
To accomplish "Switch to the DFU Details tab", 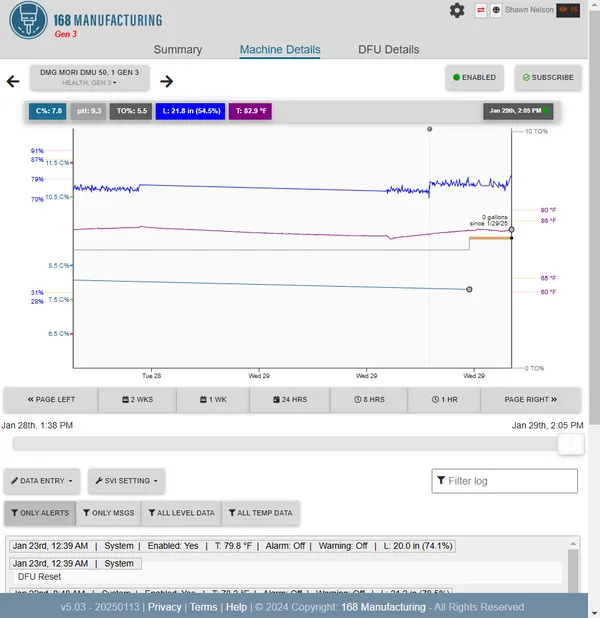I will pos(388,50).
